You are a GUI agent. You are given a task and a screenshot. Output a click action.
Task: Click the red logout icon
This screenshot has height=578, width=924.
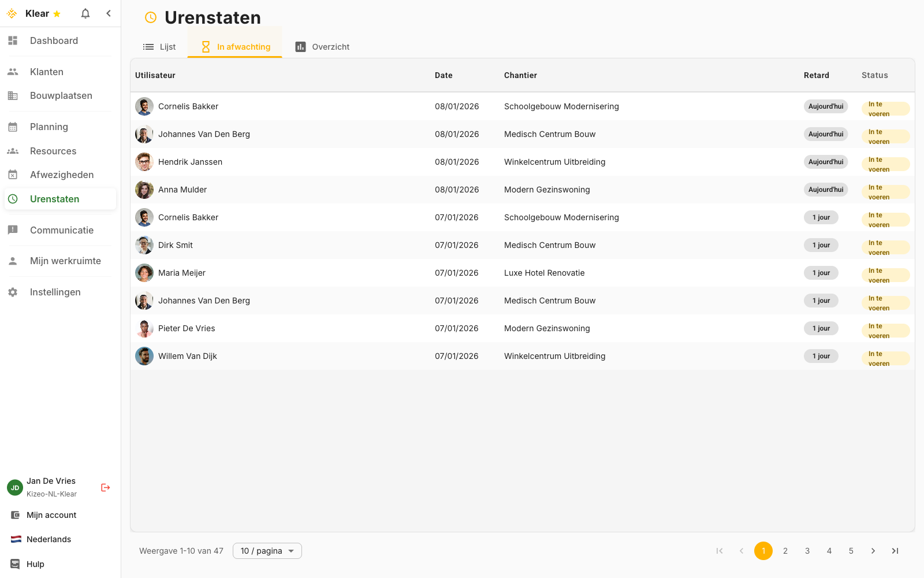(105, 487)
